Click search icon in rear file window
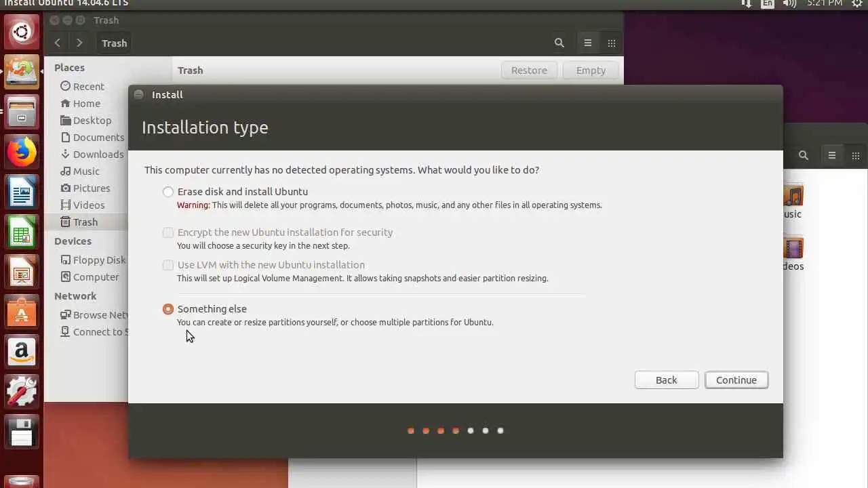 pyautogui.click(x=804, y=155)
